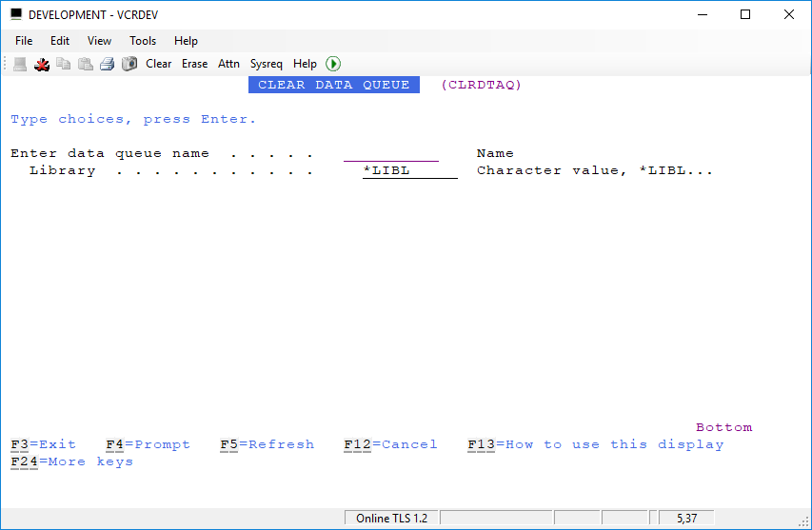Click the Library *LIBL input field

tap(410, 171)
